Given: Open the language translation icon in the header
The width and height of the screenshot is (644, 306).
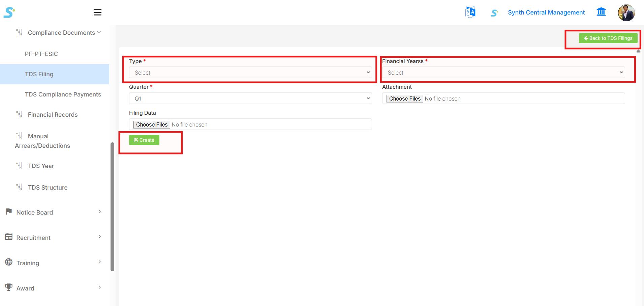Looking at the screenshot, I should click(x=470, y=12).
